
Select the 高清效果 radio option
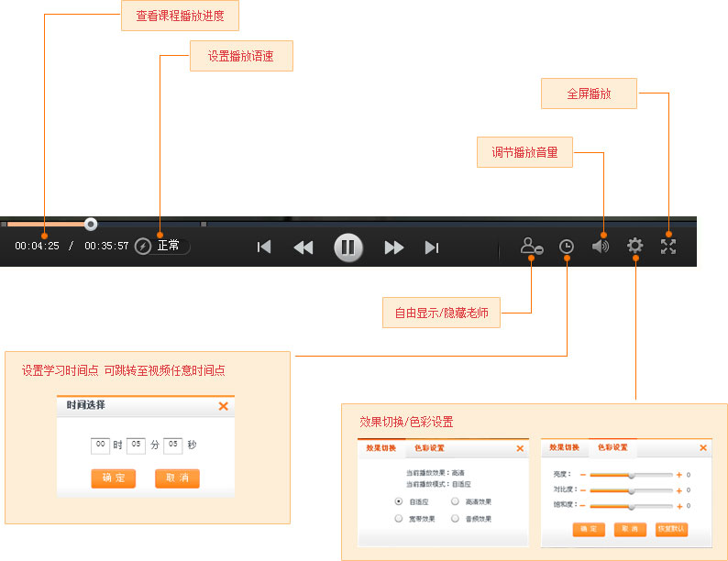(x=455, y=501)
